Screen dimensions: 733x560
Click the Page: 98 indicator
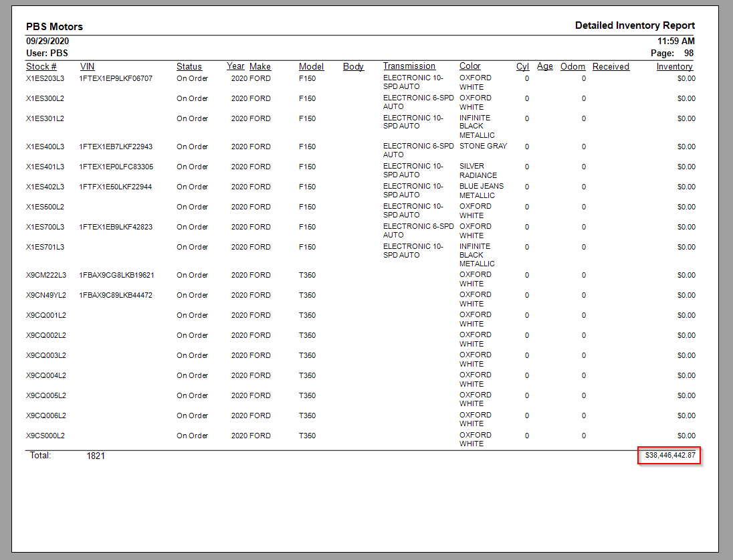click(x=672, y=54)
